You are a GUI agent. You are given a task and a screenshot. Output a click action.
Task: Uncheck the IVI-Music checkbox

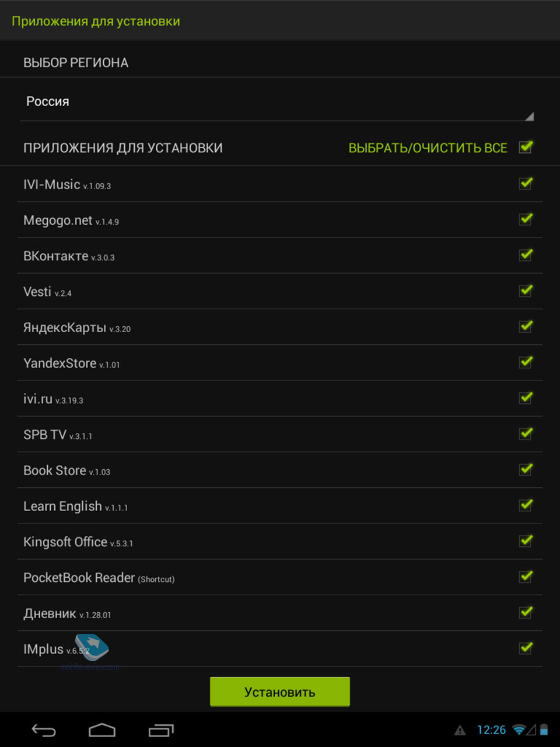tap(526, 183)
